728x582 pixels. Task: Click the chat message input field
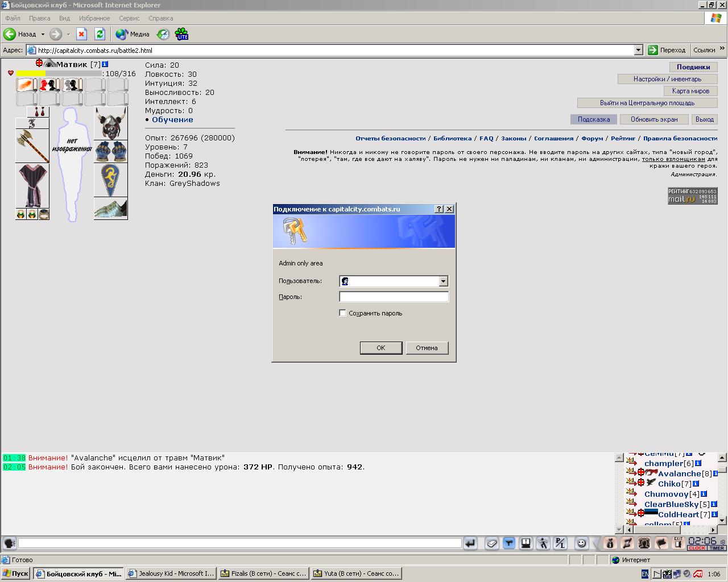[x=239, y=543]
